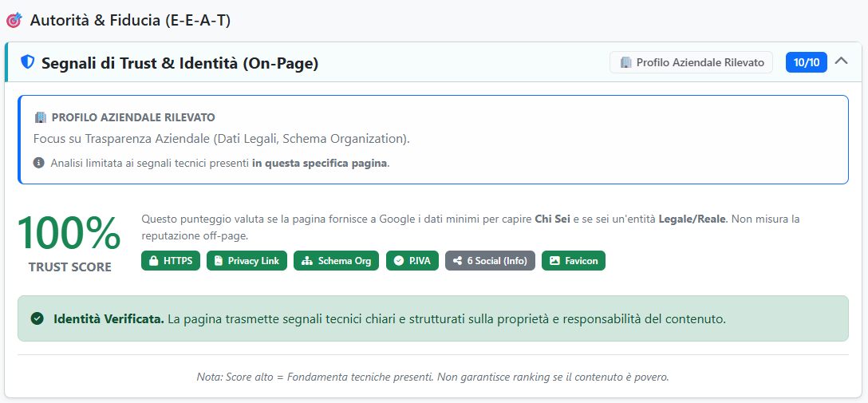Click the TRUST SCORE label
Image resolution: width=868 pixels, height=403 pixels.
(69, 267)
